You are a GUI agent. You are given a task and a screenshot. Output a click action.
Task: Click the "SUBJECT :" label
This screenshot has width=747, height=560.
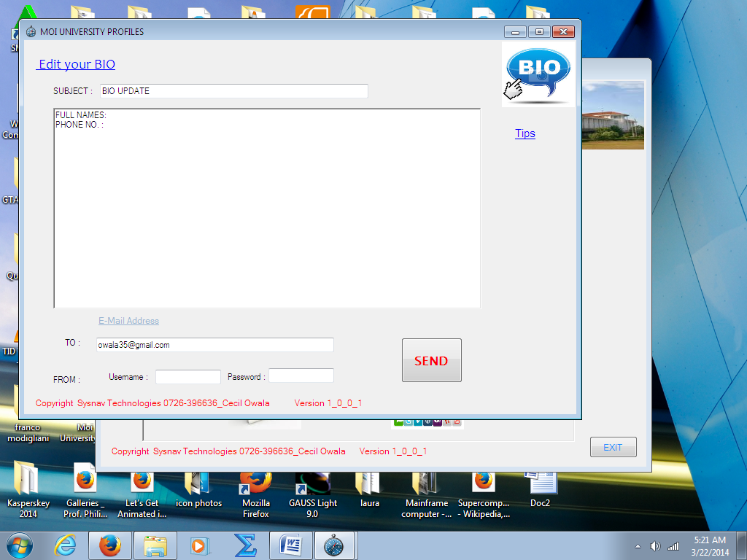[x=73, y=91]
